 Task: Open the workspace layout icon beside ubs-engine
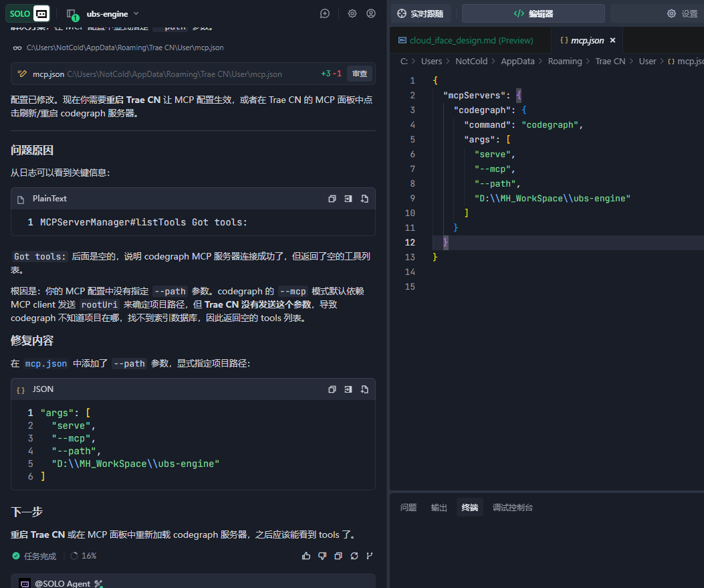[x=72, y=14]
